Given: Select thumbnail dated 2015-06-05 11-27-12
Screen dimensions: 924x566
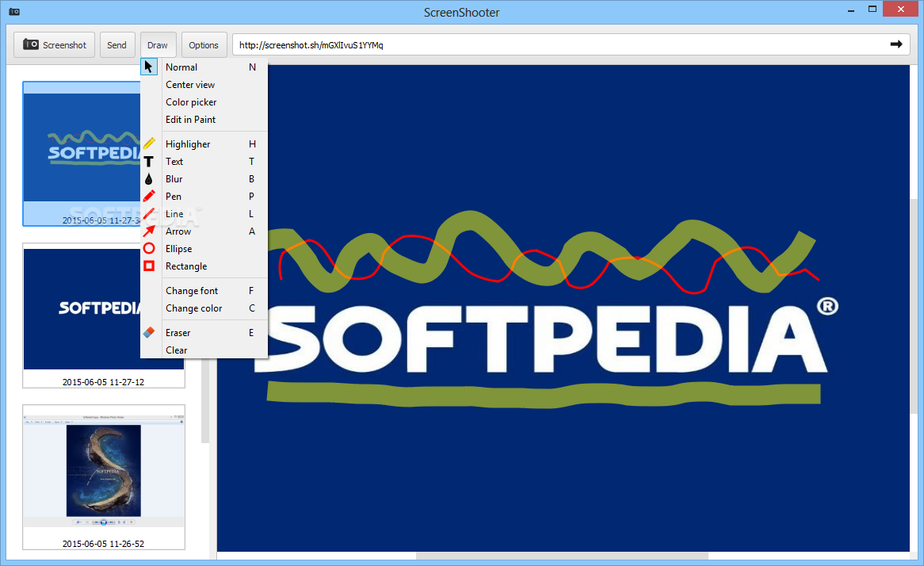Looking at the screenshot, I should 103,316.
